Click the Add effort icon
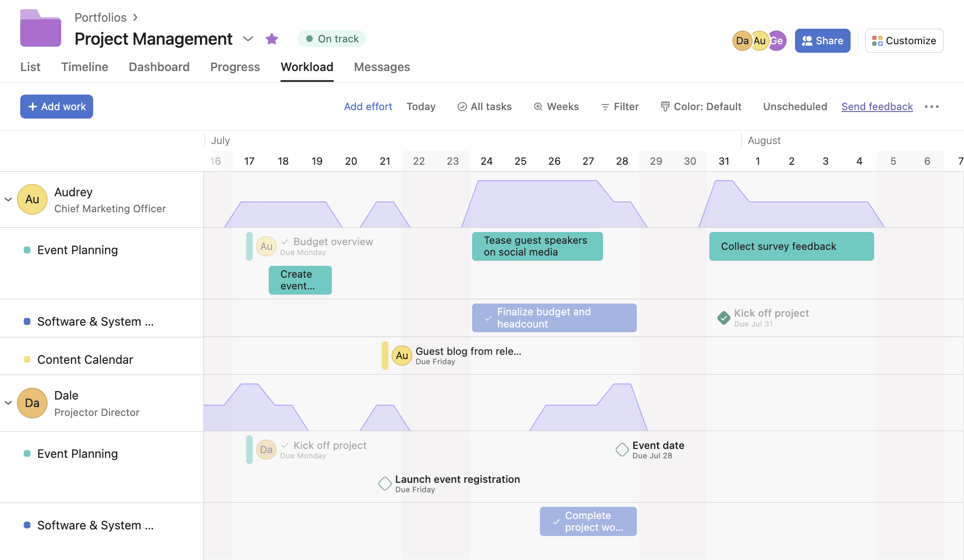 click(x=367, y=106)
